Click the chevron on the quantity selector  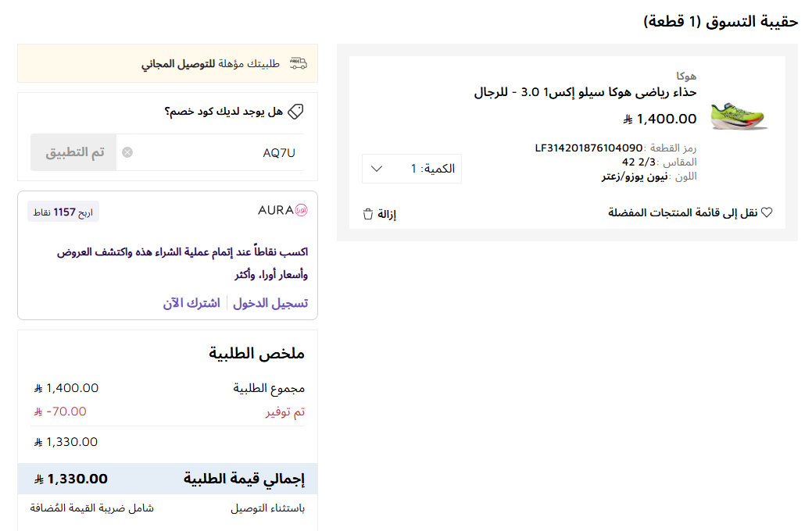[377, 168]
